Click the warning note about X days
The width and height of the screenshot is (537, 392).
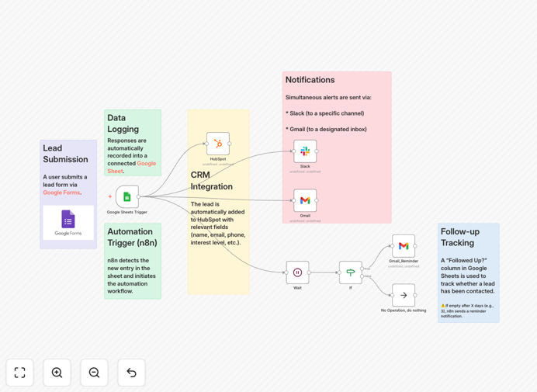coord(467,310)
